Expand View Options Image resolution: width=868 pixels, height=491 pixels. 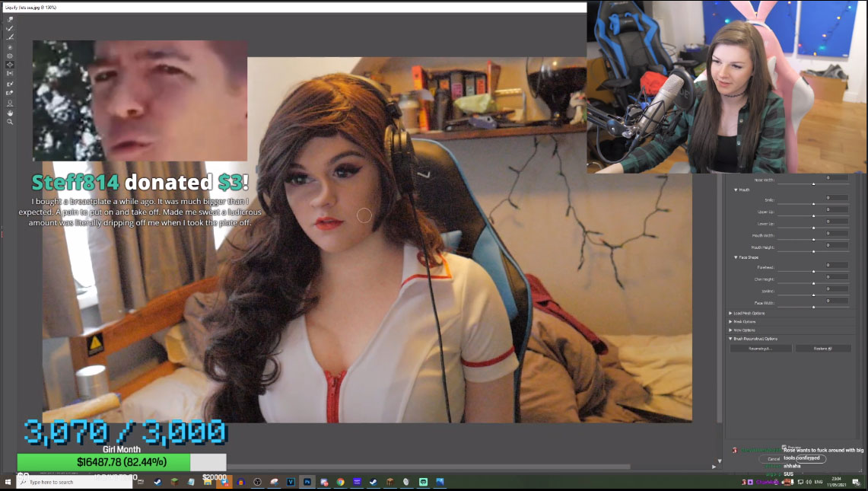click(730, 330)
